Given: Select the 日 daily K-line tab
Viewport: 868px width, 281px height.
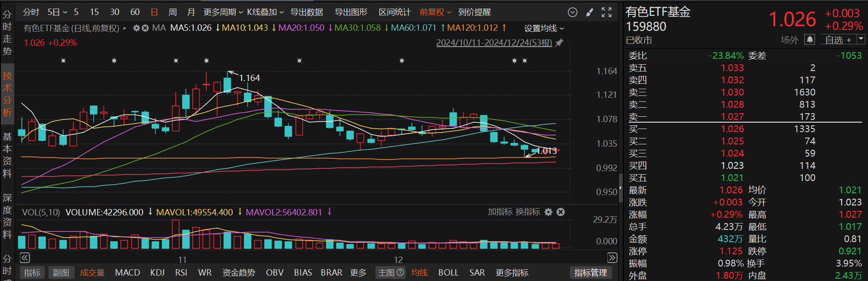Looking at the screenshot, I should click(x=154, y=12).
